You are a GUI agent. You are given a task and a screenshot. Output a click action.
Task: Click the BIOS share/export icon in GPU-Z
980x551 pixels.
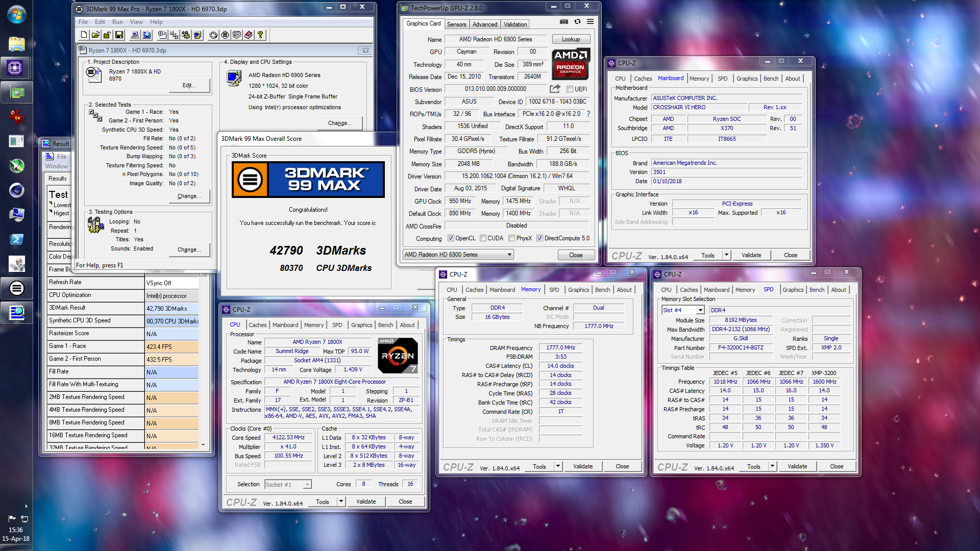click(555, 89)
